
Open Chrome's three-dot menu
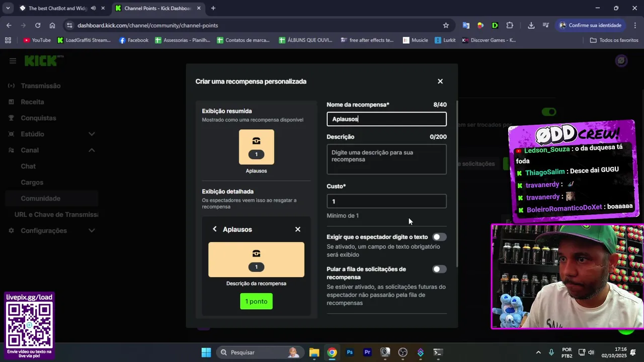[634, 25]
